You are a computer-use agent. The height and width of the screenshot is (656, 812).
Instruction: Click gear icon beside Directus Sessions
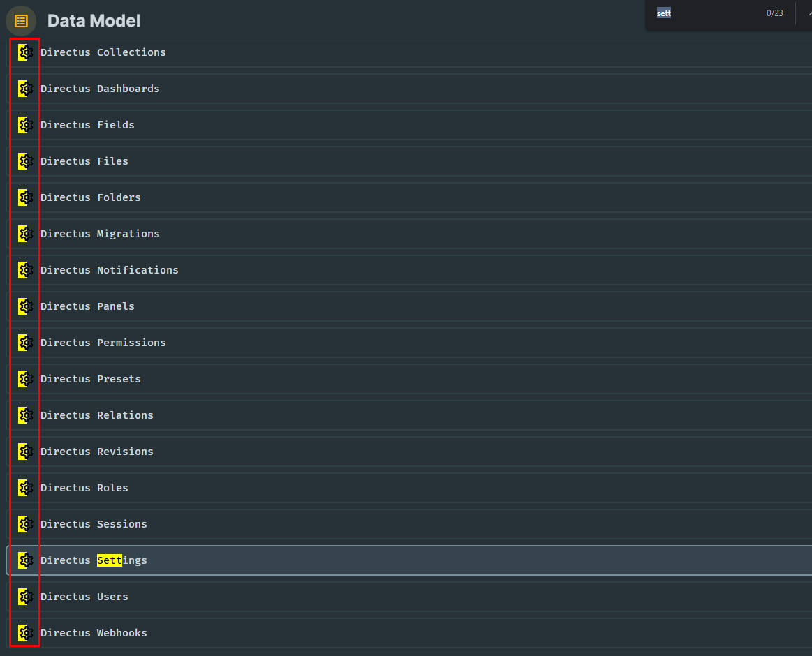(25, 523)
